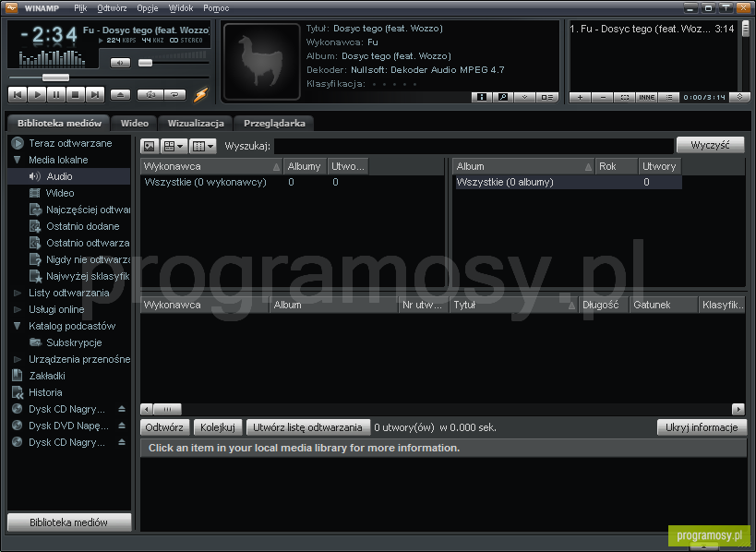Toggle shuffle mode
This screenshot has width=756, height=552.
[x=150, y=94]
